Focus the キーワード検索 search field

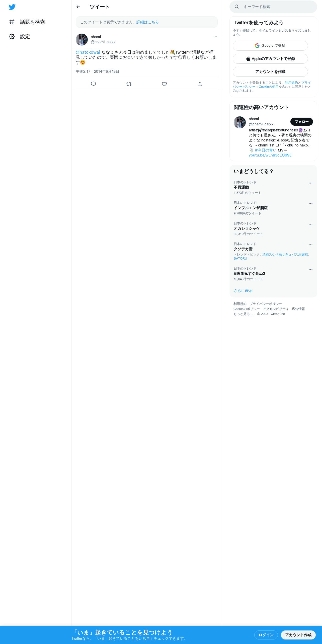tap(273, 7)
